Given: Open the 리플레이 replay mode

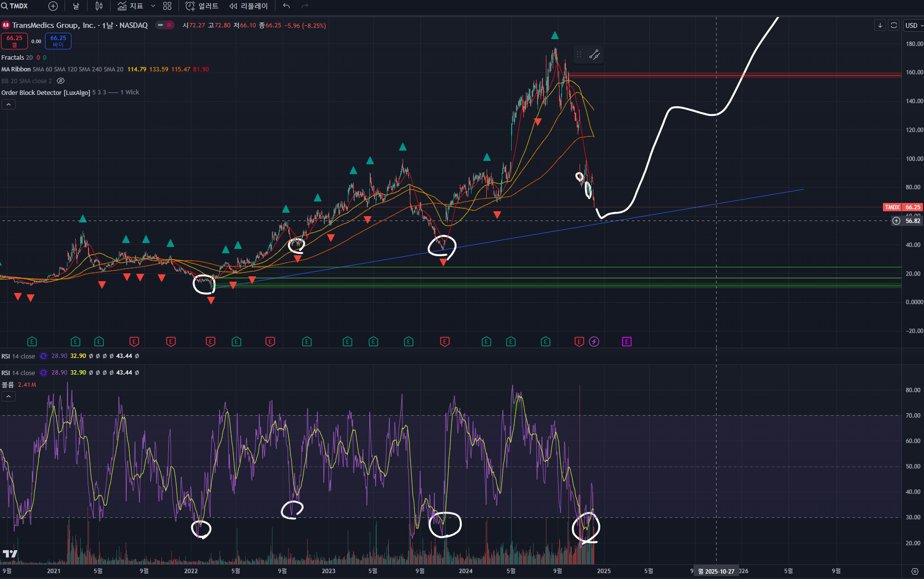Looking at the screenshot, I should click(x=248, y=6).
